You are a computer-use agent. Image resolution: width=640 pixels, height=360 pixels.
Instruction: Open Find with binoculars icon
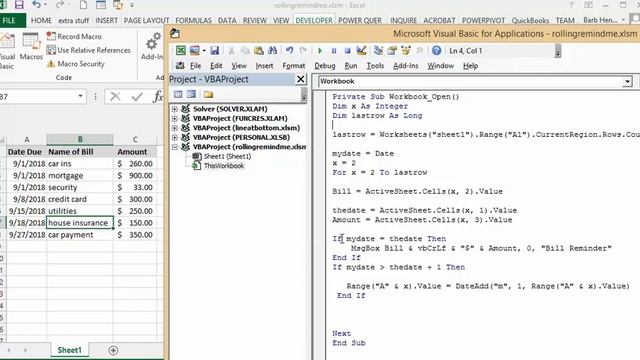point(272,51)
